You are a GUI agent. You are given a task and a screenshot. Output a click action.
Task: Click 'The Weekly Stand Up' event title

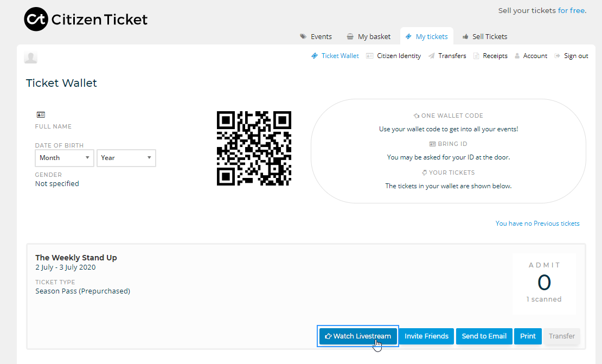(76, 258)
